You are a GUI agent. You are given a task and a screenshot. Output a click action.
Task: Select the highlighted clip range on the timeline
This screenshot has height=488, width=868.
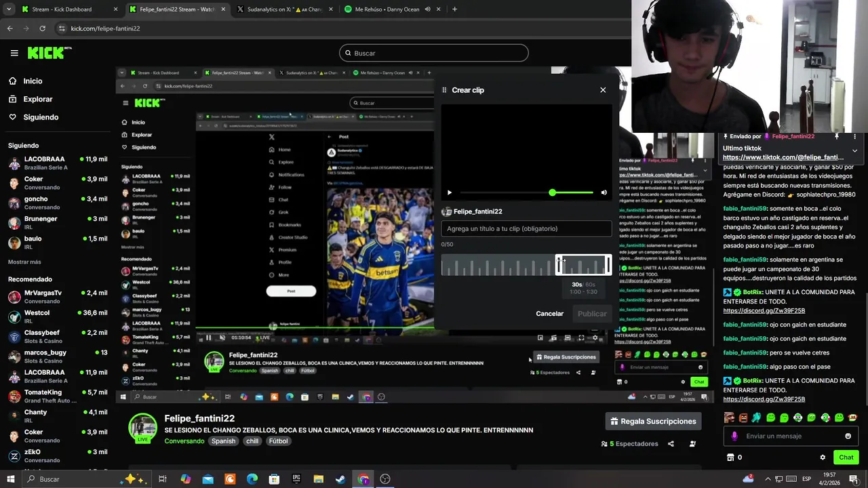click(583, 265)
